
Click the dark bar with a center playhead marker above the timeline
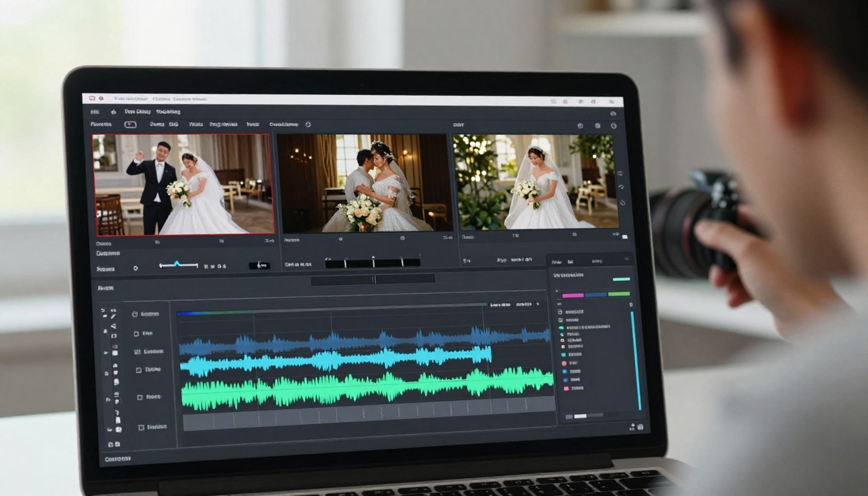(373, 279)
